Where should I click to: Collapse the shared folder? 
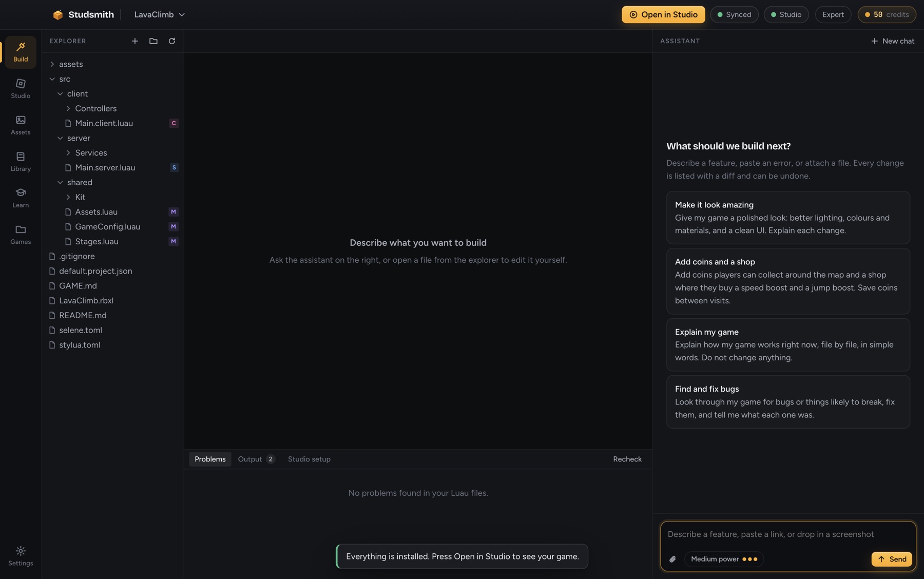(112, 182)
